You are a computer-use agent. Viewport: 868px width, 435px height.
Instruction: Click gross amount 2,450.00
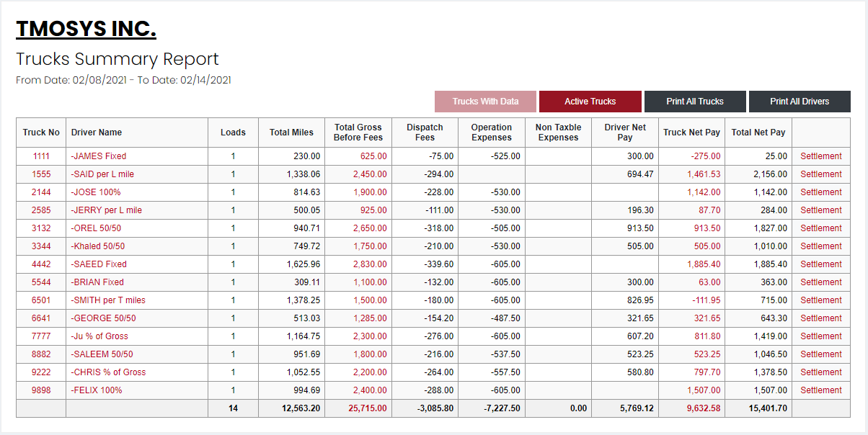click(370, 174)
